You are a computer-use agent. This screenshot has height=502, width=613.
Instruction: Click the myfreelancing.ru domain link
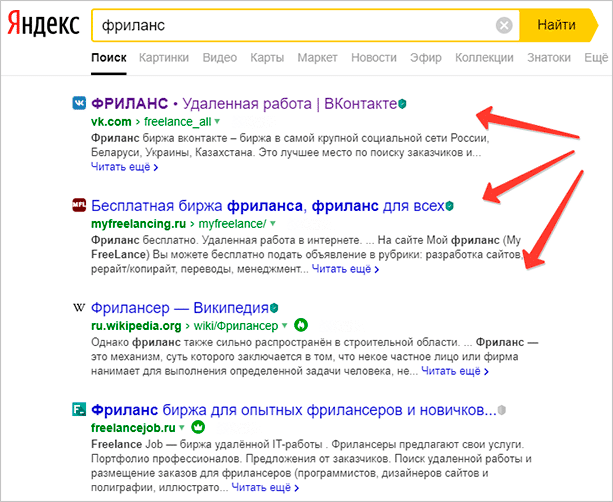click(x=138, y=224)
